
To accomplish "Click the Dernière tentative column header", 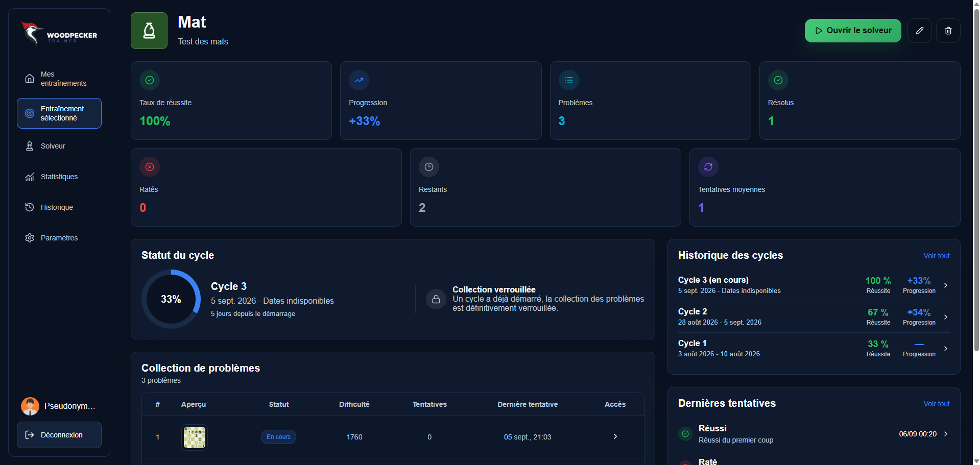I will pyautogui.click(x=528, y=404).
